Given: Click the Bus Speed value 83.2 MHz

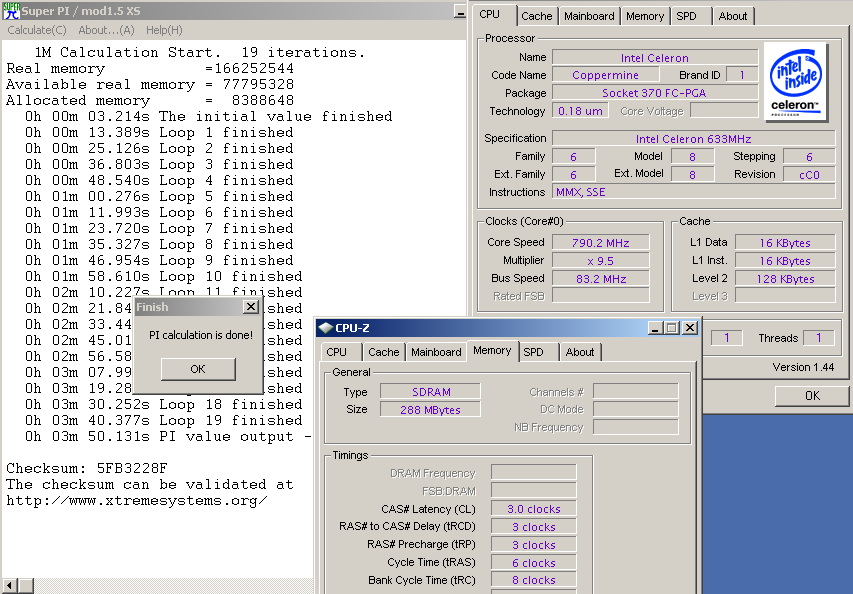Looking at the screenshot, I should 601,279.
